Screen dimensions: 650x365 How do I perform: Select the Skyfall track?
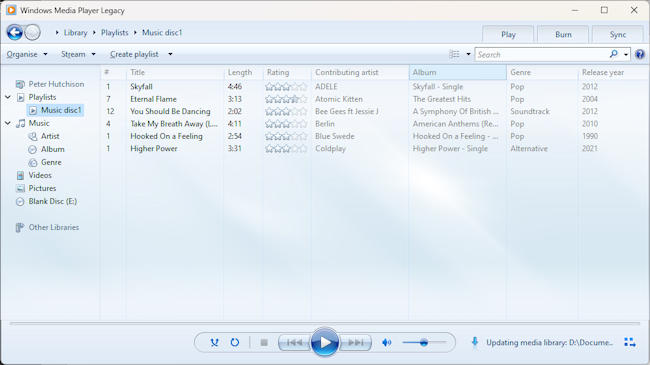[141, 87]
